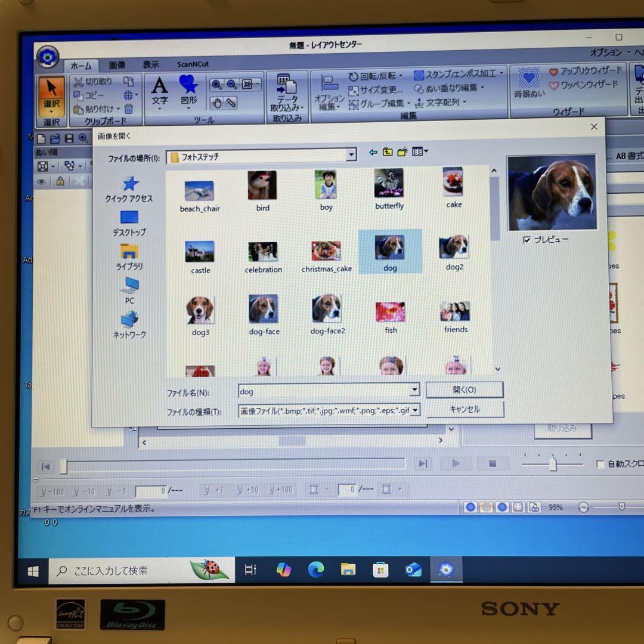Expand the file name dropdown arrow

pos(415,389)
